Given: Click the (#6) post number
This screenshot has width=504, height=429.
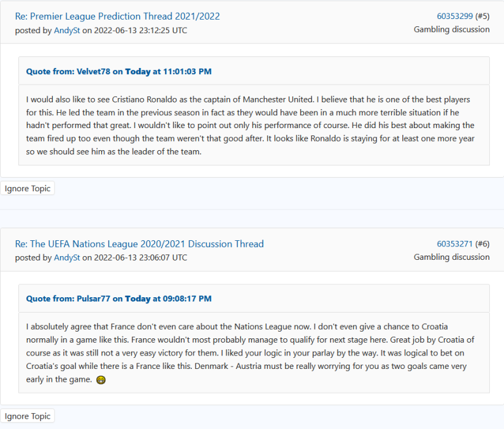Looking at the screenshot, I should 483,244.
